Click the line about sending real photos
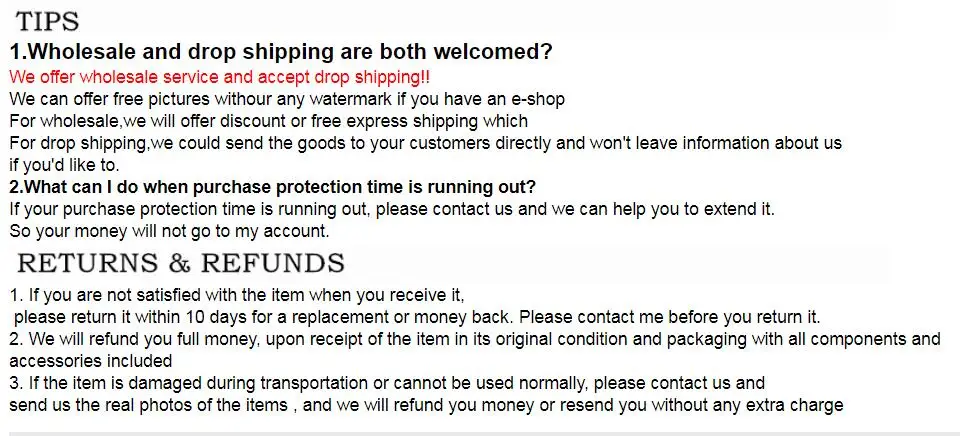Viewport: 960px width, 436px height. pos(426,405)
